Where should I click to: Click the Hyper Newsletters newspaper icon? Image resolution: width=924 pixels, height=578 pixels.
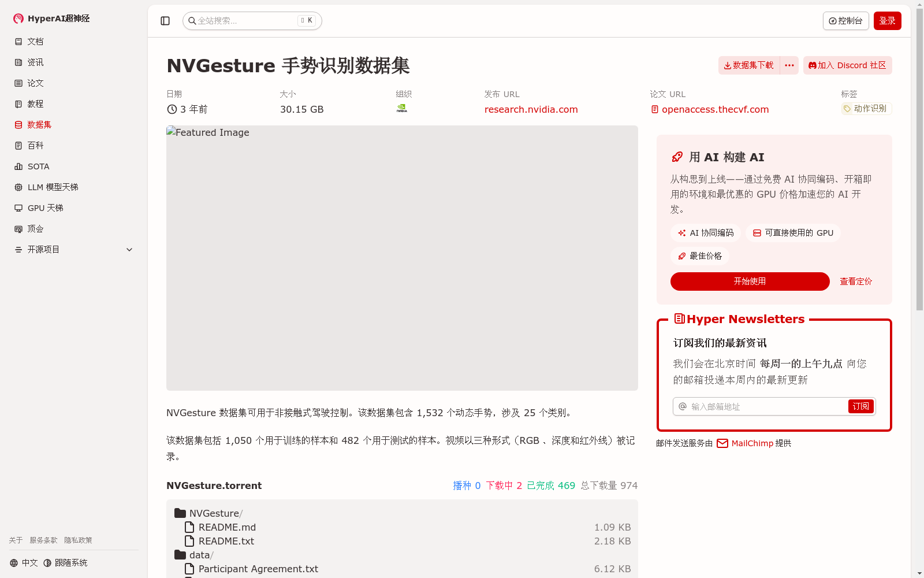point(679,318)
